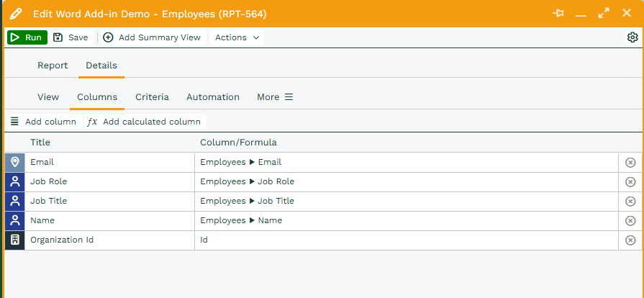
Task: Remove the Job Role column
Action: pyautogui.click(x=630, y=182)
